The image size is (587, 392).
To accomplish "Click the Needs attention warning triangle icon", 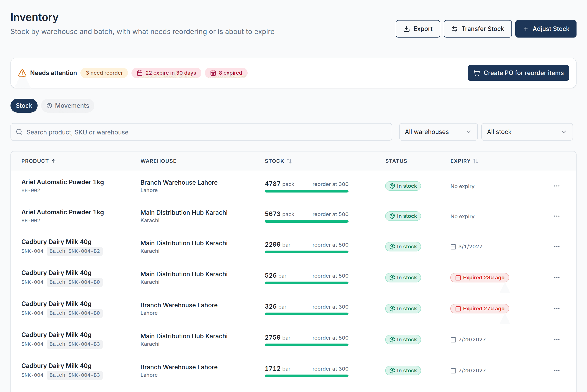I will 22,73.
